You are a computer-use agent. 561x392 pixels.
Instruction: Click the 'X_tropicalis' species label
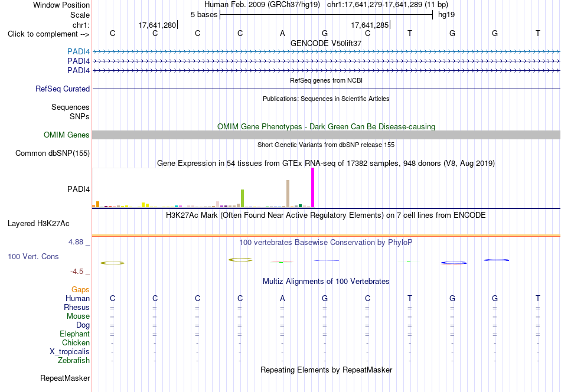70,352
